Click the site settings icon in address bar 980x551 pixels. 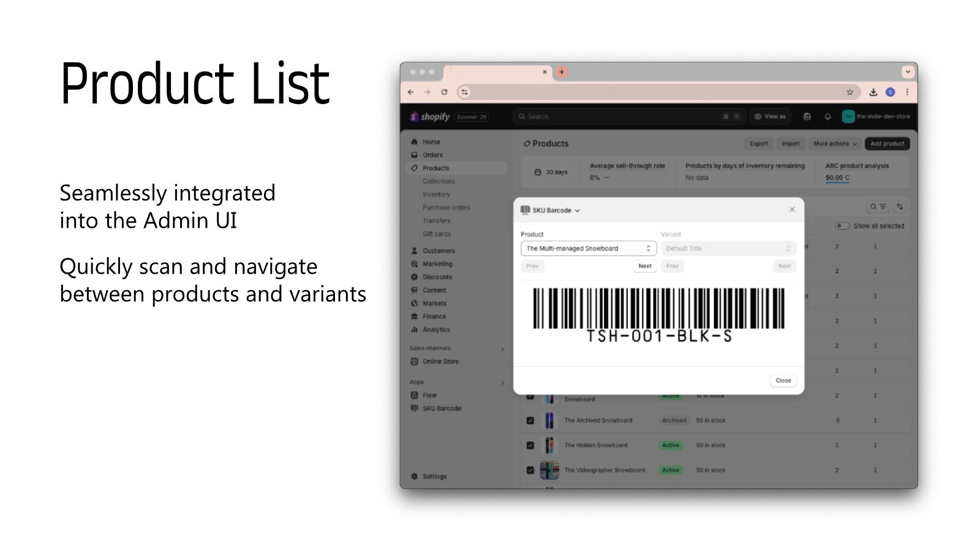[x=464, y=92]
